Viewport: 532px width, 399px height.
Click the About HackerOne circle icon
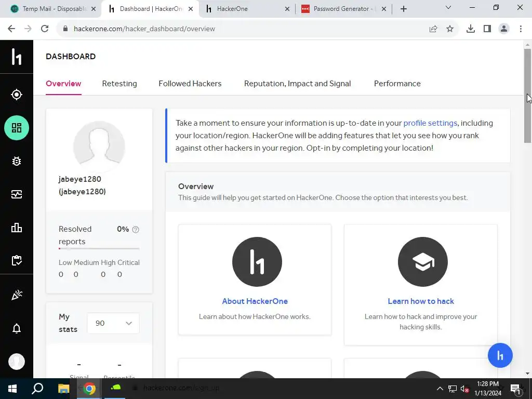pos(257,262)
